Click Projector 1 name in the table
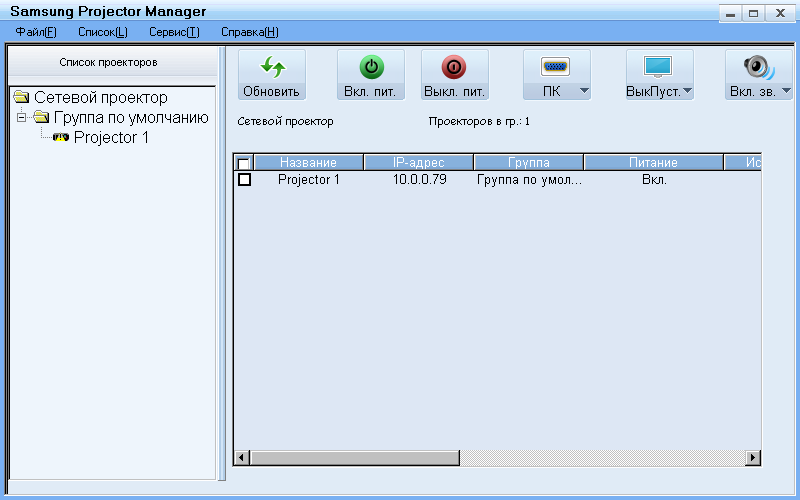 click(x=309, y=180)
